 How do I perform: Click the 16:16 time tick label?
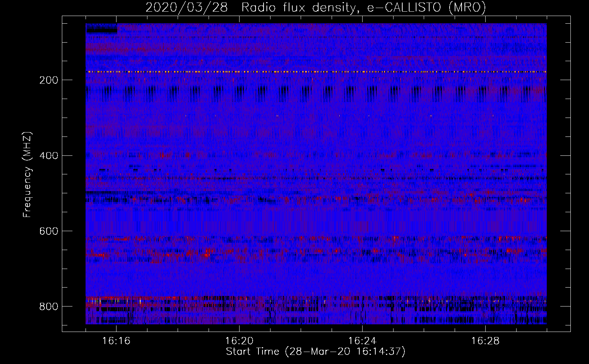coord(116,341)
